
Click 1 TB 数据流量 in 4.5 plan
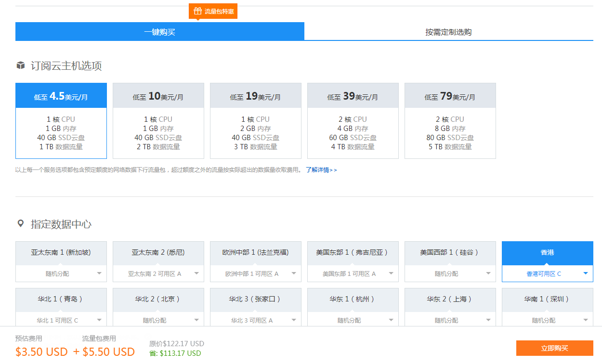pyautogui.click(x=61, y=147)
